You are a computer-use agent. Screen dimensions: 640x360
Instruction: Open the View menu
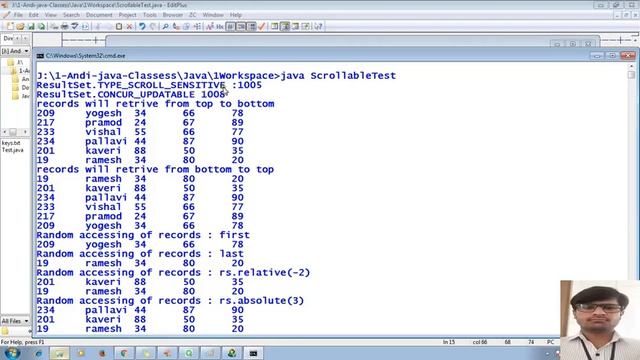51,15
